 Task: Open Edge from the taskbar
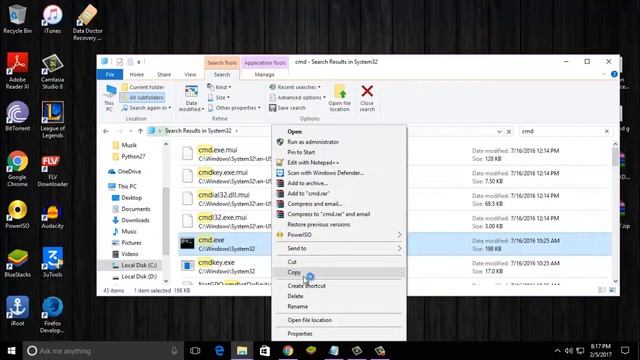[219, 351]
